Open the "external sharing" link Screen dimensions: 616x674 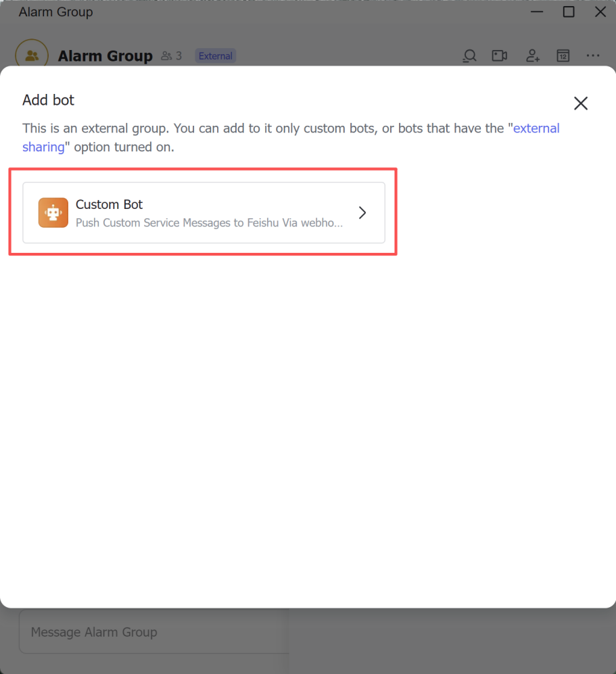tap(536, 128)
